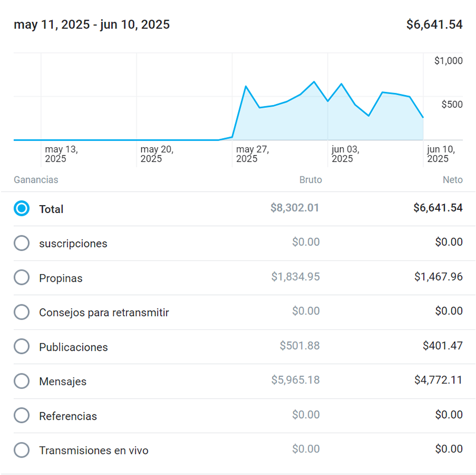The image size is (476, 475).
Task: Select the Publicaciones radio button
Action: [21, 347]
